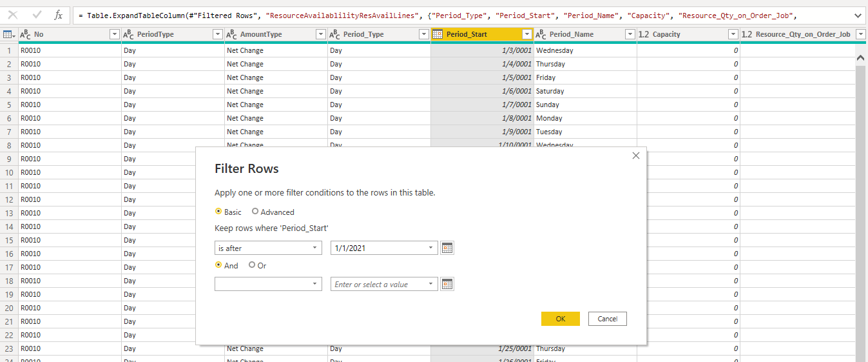Click the Capacity value in row 2
This screenshot has height=362, width=868.
[688, 64]
